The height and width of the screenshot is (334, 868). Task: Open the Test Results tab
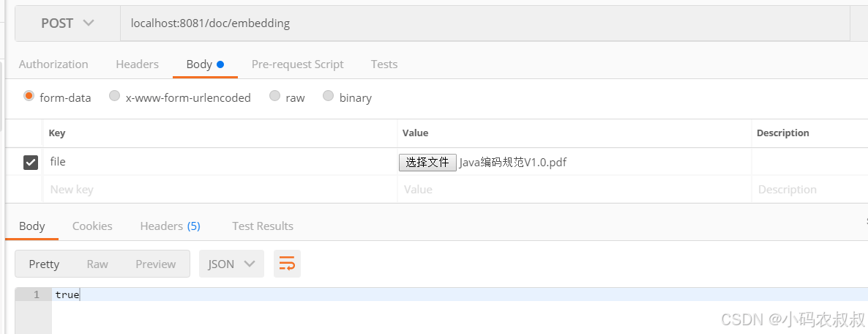pos(263,226)
